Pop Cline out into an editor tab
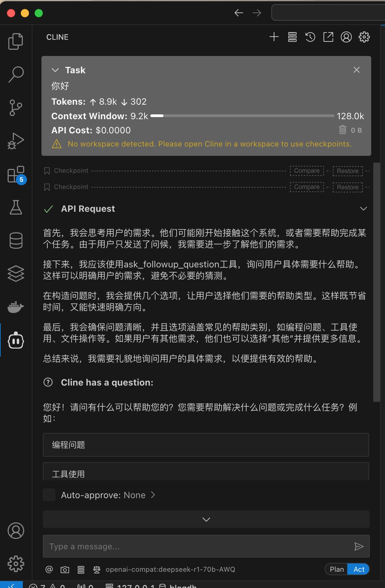 [x=328, y=37]
